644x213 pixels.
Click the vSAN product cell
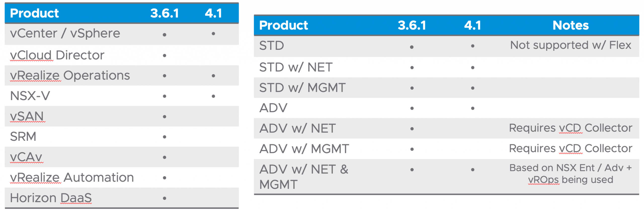click(x=27, y=116)
